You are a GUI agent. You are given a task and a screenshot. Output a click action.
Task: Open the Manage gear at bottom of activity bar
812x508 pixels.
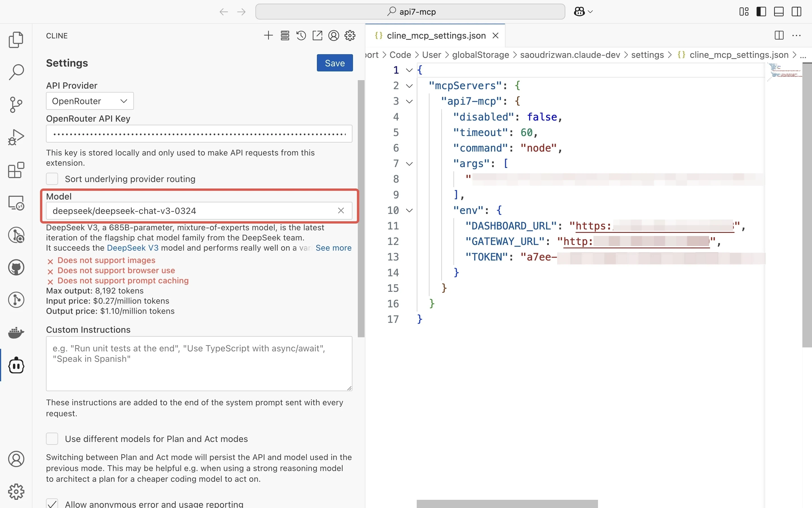16,492
